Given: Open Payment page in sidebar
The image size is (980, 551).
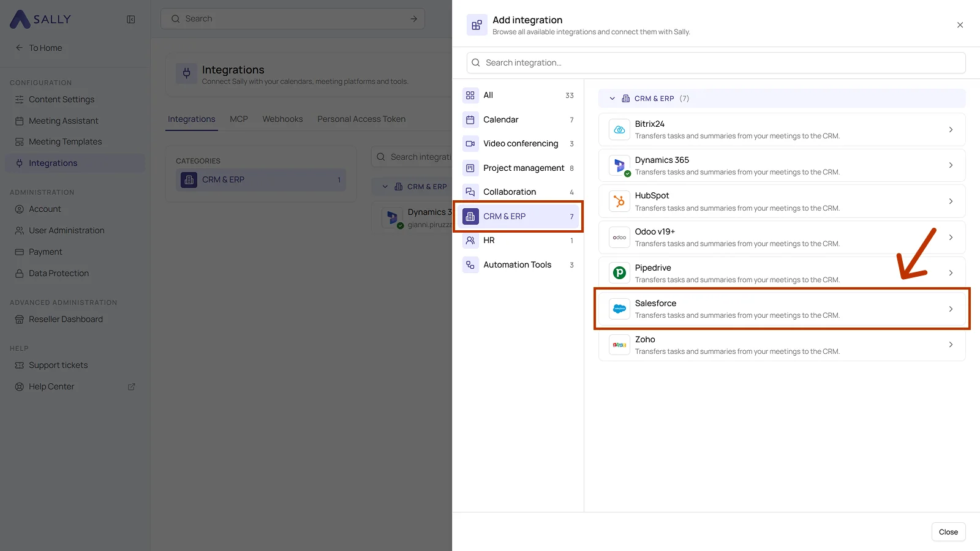Looking at the screenshot, I should click(x=75, y=252).
